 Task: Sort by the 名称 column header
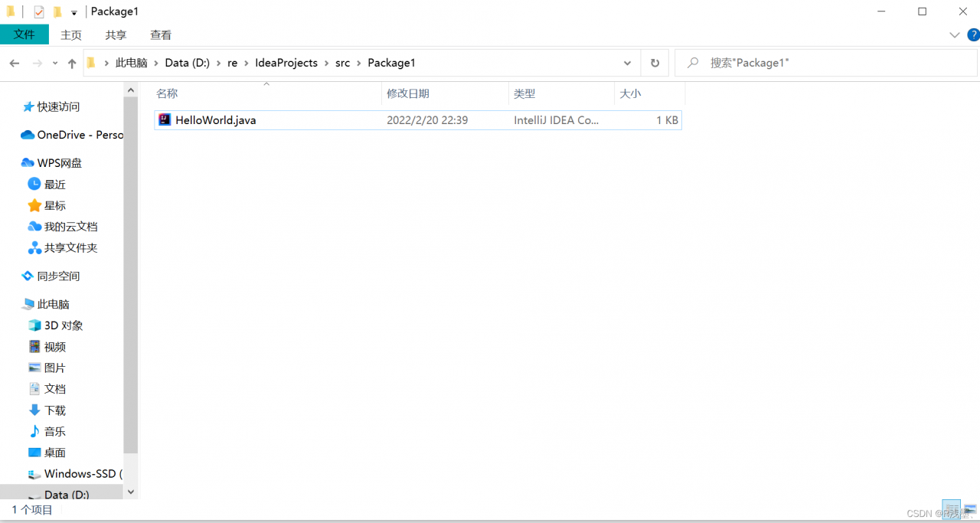(x=266, y=93)
